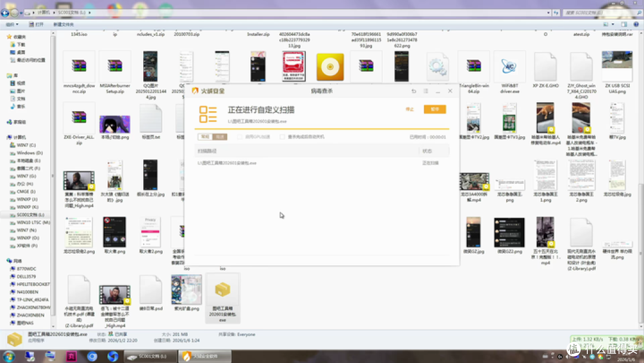Enable auto shutdown after scan checkbox
Image resolution: width=644 pixels, height=363 pixels.
282,137
